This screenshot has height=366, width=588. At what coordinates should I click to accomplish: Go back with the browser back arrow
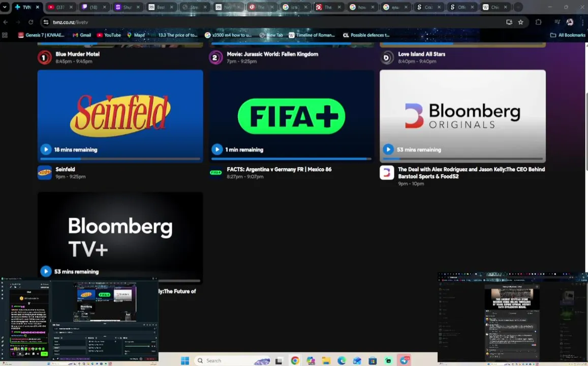pyautogui.click(x=6, y=22)
